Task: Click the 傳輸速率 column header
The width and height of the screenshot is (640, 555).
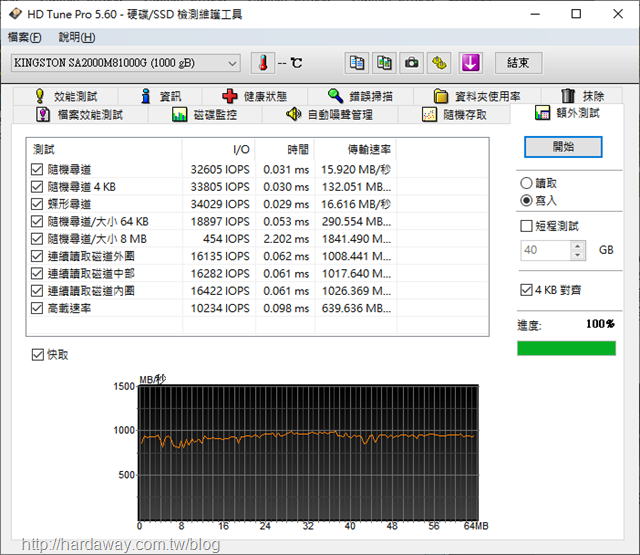Action: [x=356, y=149]
